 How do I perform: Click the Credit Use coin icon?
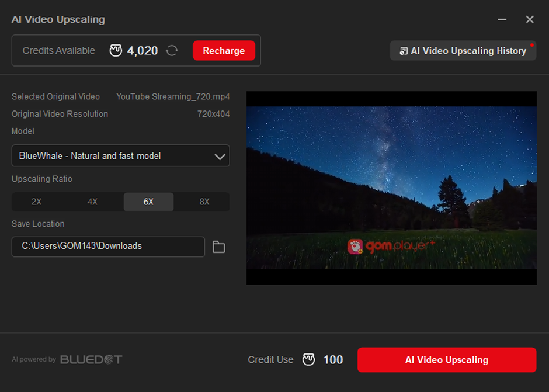point(308,360)
